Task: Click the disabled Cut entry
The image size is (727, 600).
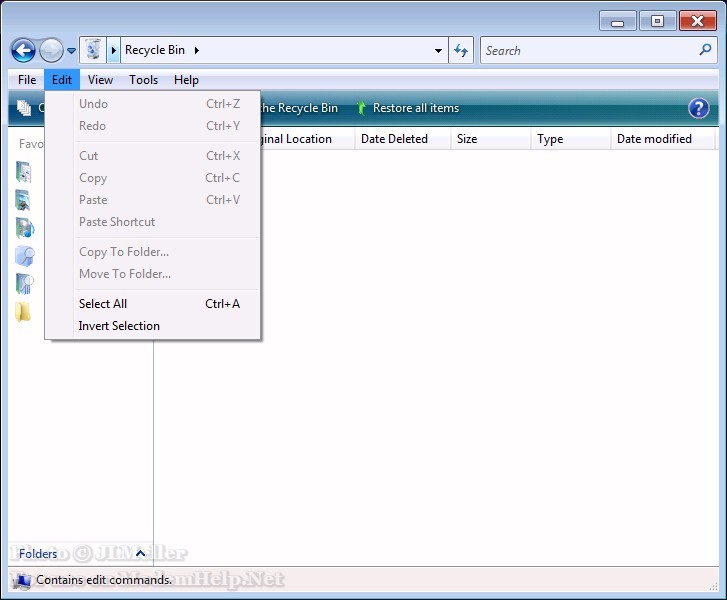Action: pos(153,156)
